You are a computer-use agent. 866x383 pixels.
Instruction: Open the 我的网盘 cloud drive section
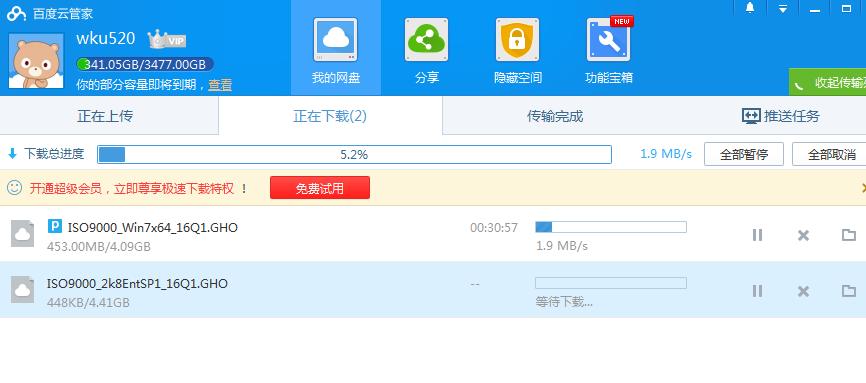[x=335, y=48]
